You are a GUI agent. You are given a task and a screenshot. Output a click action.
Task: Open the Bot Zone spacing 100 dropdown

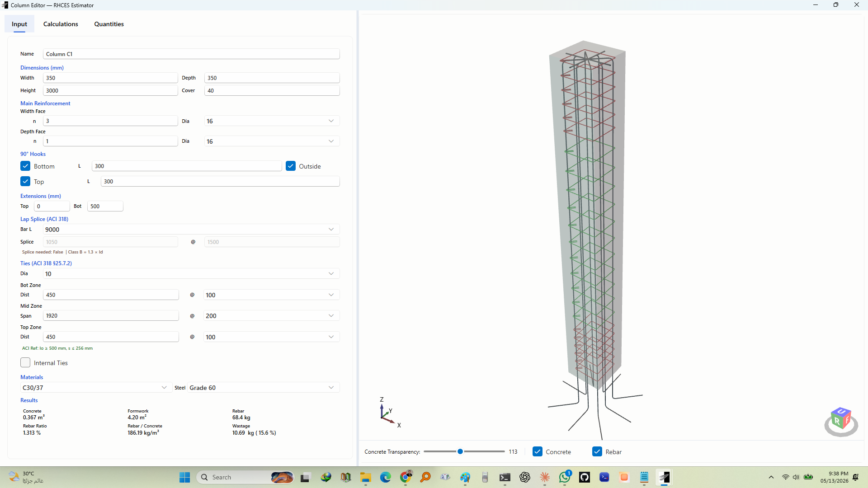click(x=271, y=295)
